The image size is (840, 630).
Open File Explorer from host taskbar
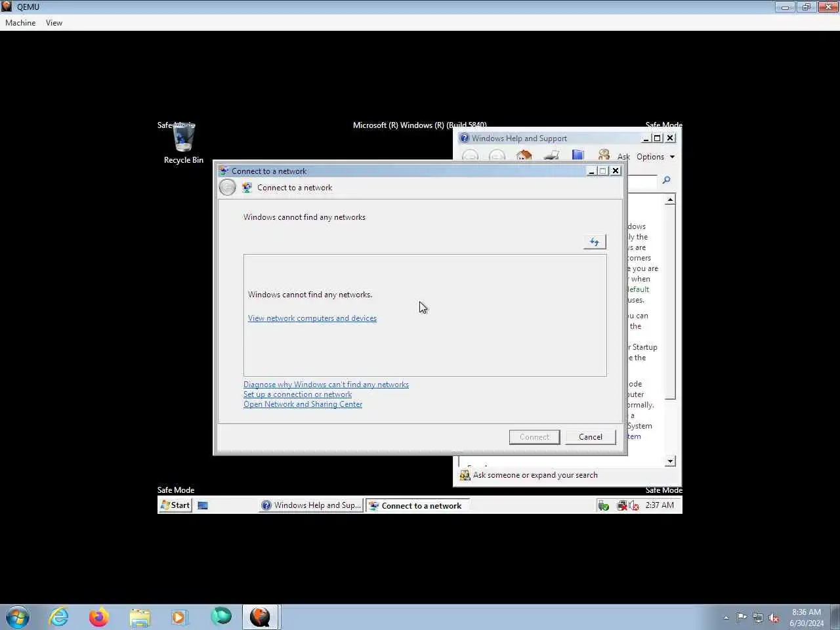tap(139, 617)
